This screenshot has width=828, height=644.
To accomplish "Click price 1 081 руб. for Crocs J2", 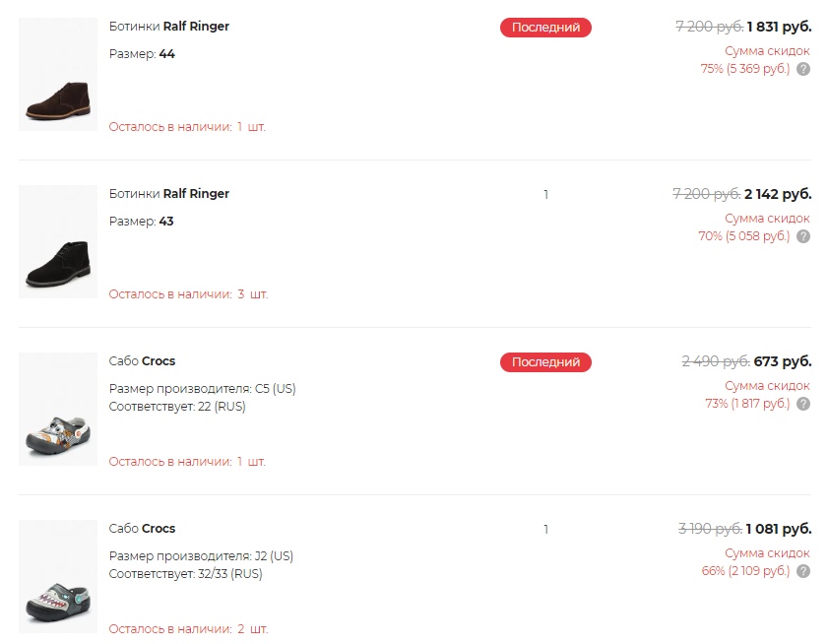I will 779,529.
